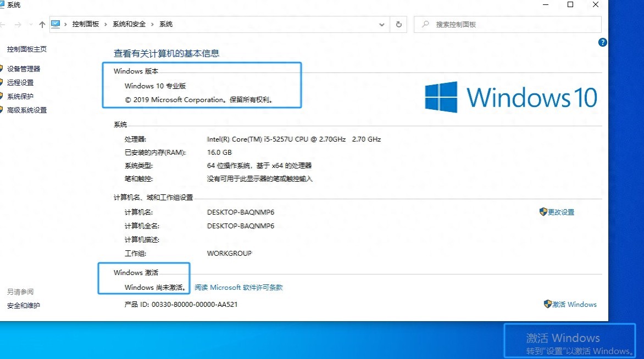
Task: Click 激活 Windows to activate the system
Action: [x=575, y=304]
